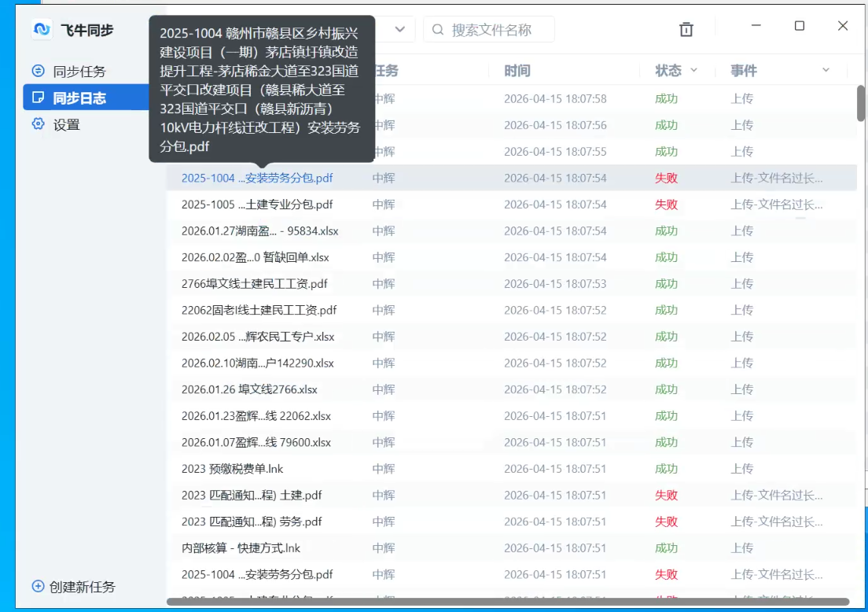The width and height of the screenshot is (868, 612).
Task: Click timestamp 2026-04-15 18:07:56
Action: tap(554, 125)
